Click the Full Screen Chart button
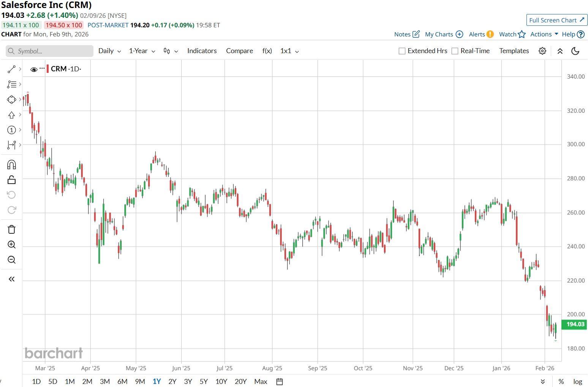Screen dimensions: 588x387 coord(556,20)
